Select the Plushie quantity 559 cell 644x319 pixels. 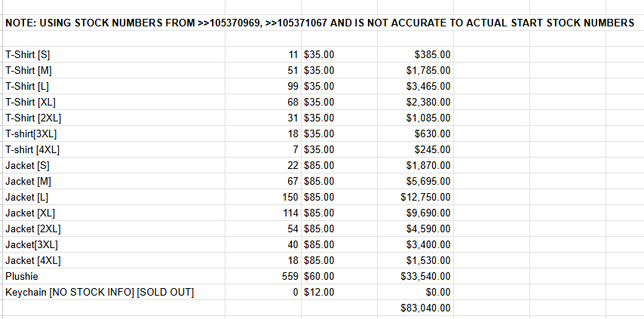coord(287,276)
